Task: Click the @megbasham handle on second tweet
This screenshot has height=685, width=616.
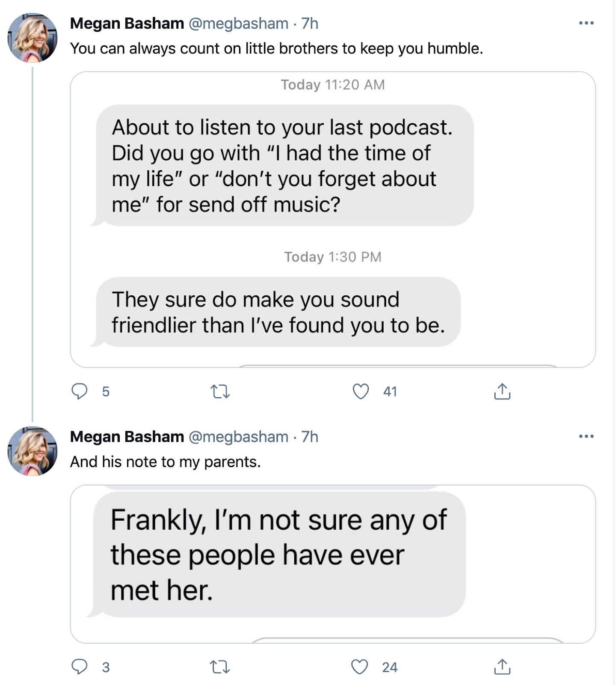Action: point(238,437)
